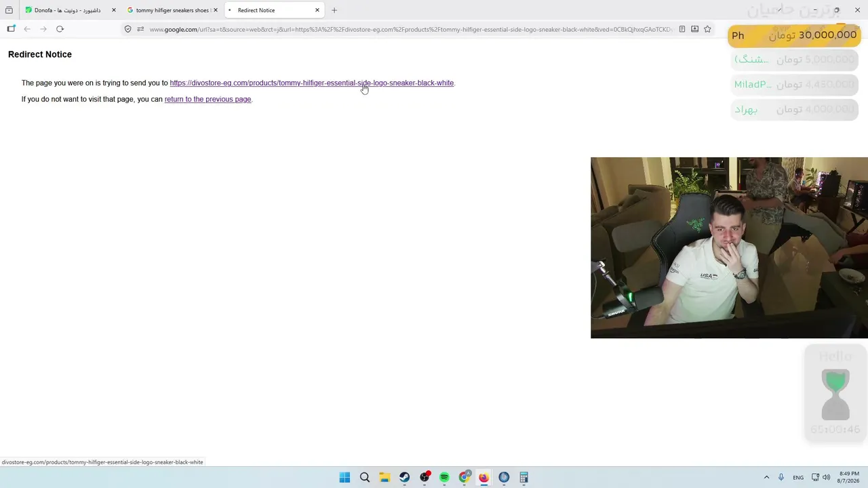Image resolution: width=868 pixels, height=488 pixels.
Task: Launch Steam from the taskbar
Action: (404, 477)
